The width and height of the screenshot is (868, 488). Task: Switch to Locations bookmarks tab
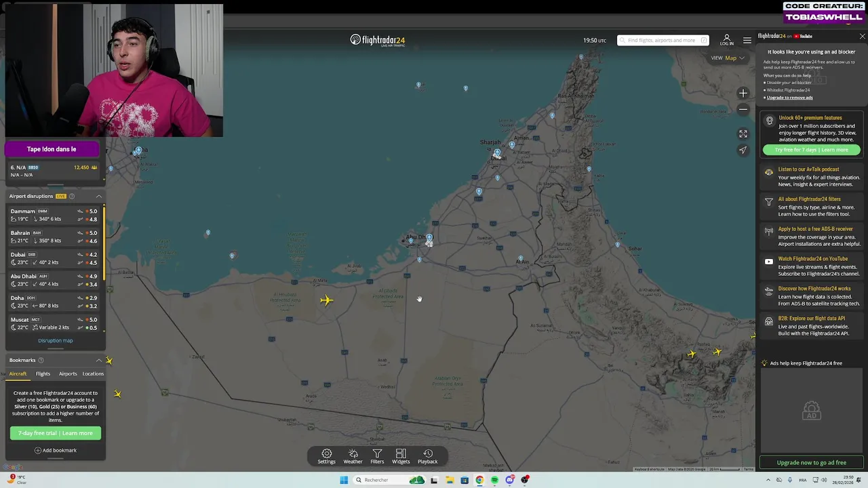tap(93, 373)
